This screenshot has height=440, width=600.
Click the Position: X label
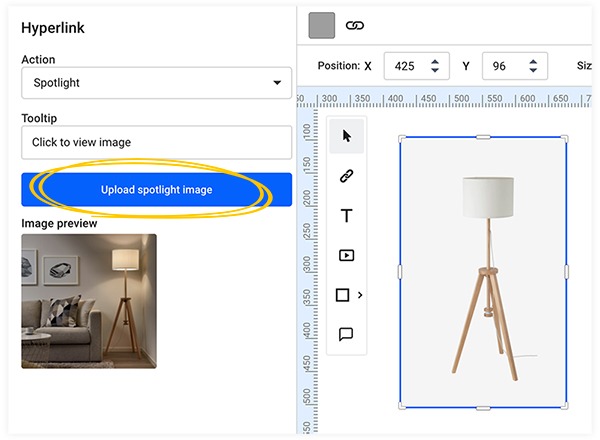tap(344, 66)
